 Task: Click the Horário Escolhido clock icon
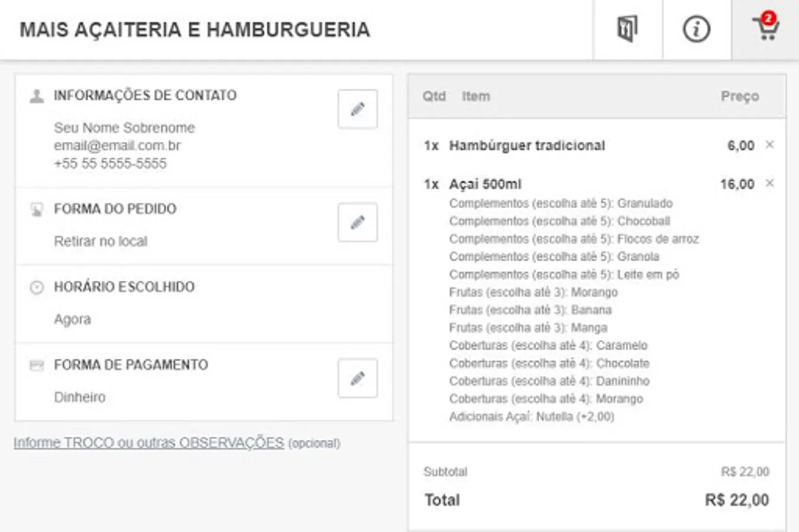click(x=37, y=287)
